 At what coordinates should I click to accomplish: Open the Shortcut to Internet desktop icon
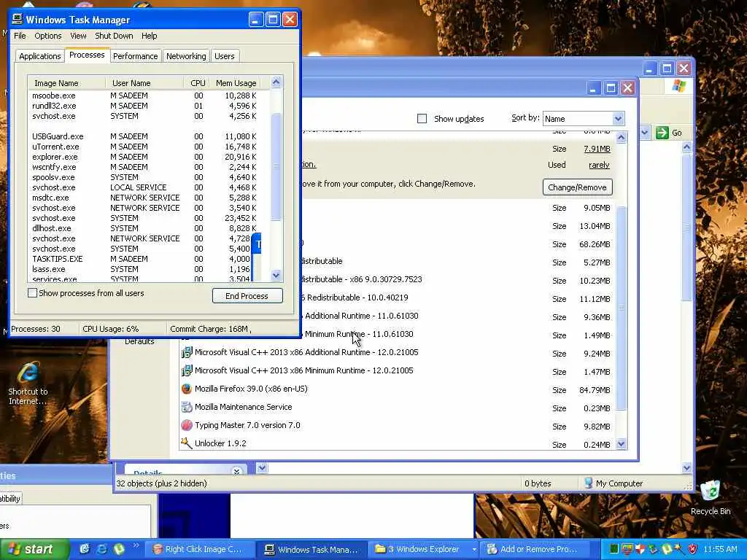pos(28,383)
